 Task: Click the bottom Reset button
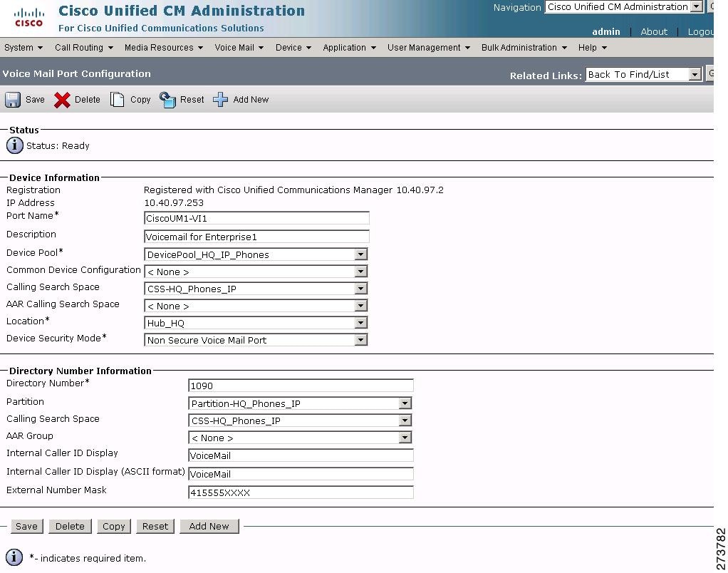tap(155, 526)
